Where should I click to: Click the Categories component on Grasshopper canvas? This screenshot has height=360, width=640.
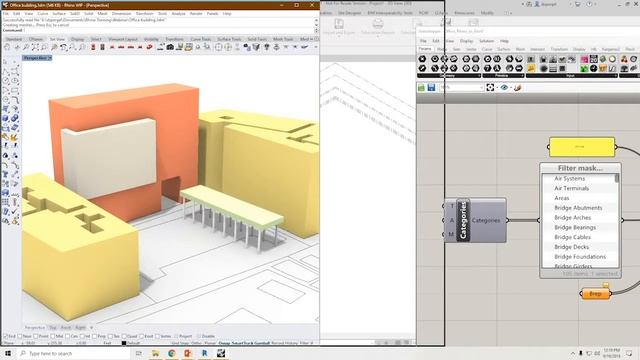point(476,220)
